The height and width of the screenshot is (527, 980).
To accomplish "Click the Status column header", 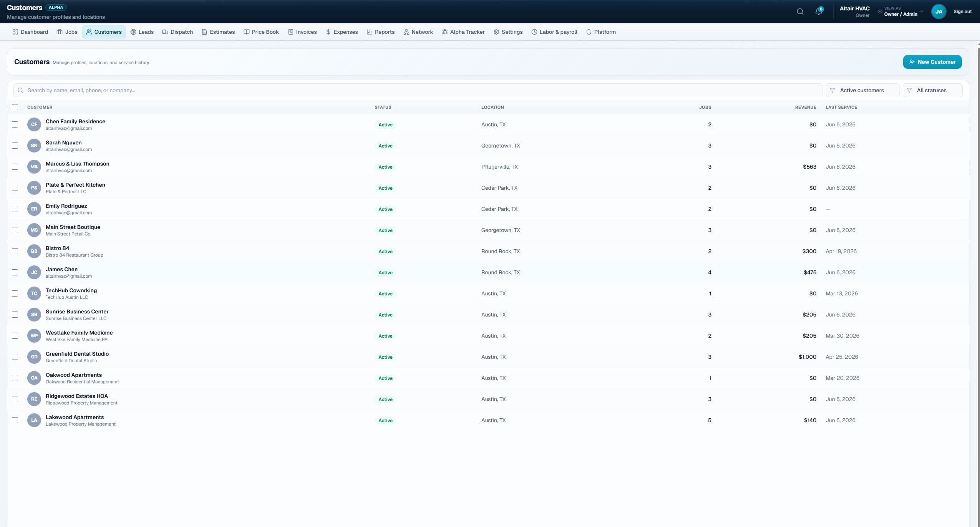I will point(383,107).
